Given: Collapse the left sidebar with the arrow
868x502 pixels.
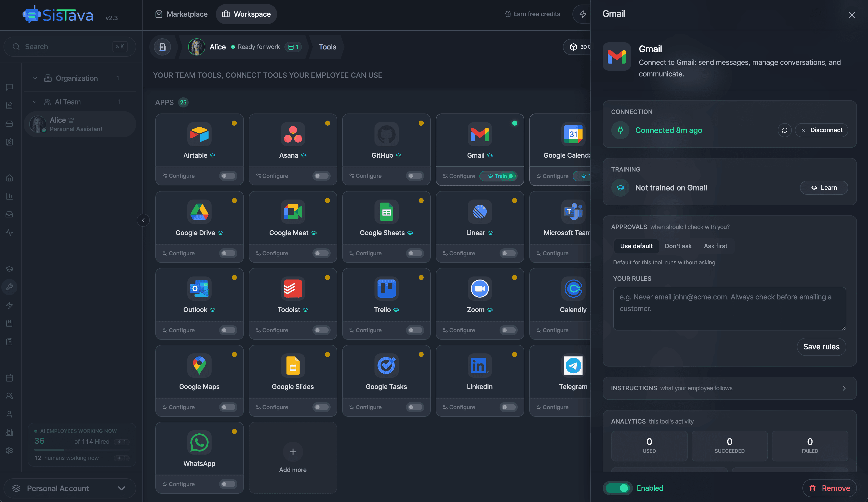Looking at the screenshot, I should point(143,220).
